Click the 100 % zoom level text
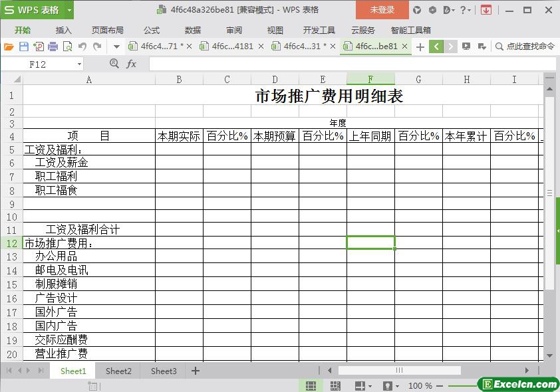 tap(420, 385)
